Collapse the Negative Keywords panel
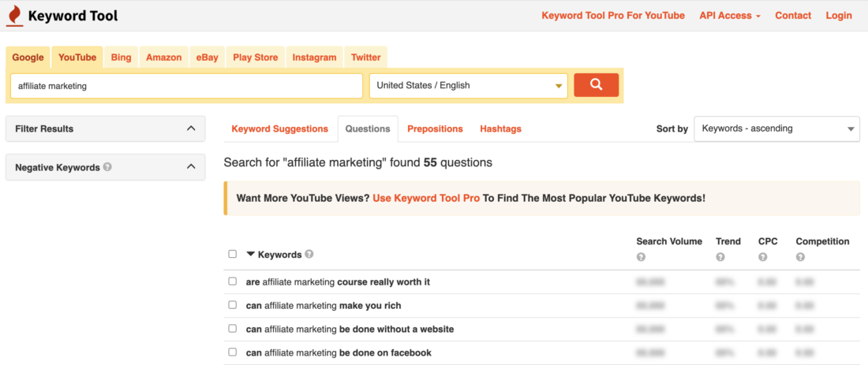Image resolution: width=868 pixels, height=365 pixels. pos(191,166)
